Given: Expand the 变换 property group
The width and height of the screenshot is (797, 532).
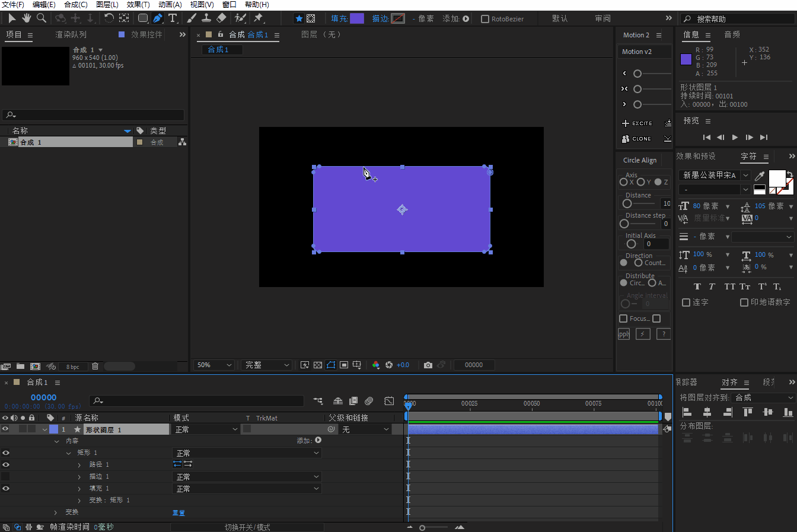Looking at the screenshot, I should click(x=56, y=512).
